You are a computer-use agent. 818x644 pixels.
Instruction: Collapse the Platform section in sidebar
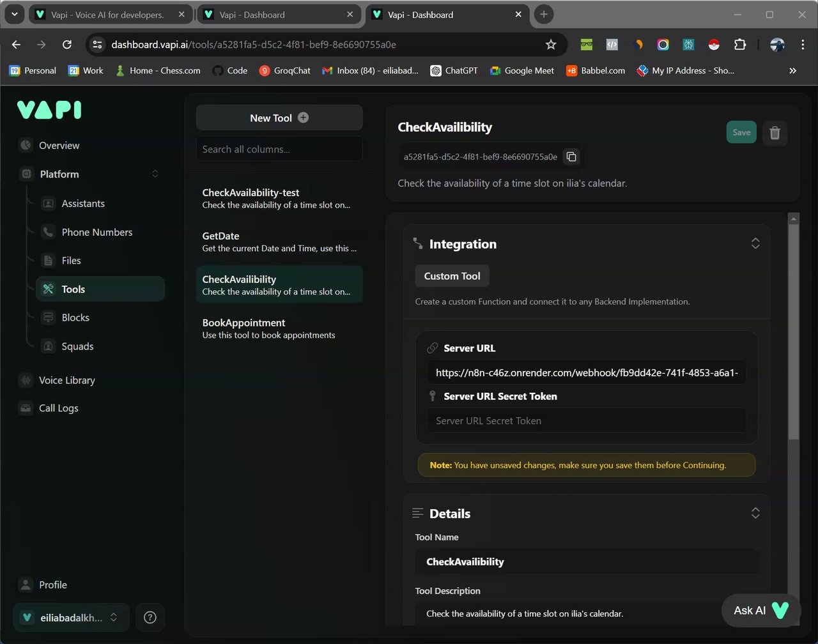(x=155, y=174)
